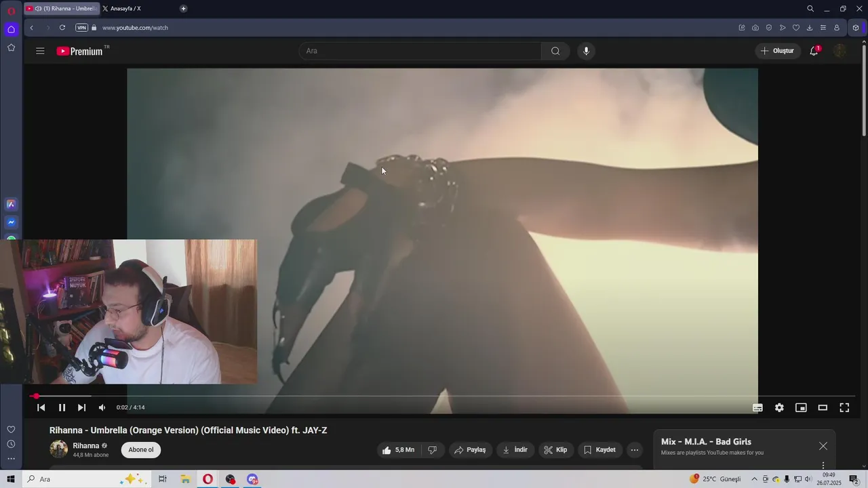Switch to the Rihanna Umbrella browser tab

[62, 9]
